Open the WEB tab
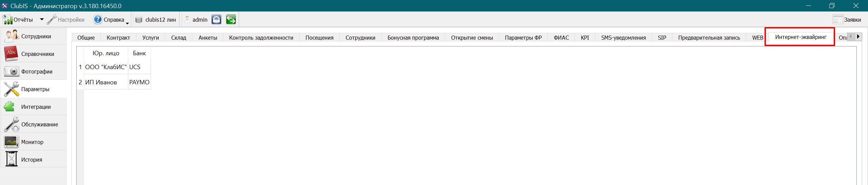 [758, 38]
